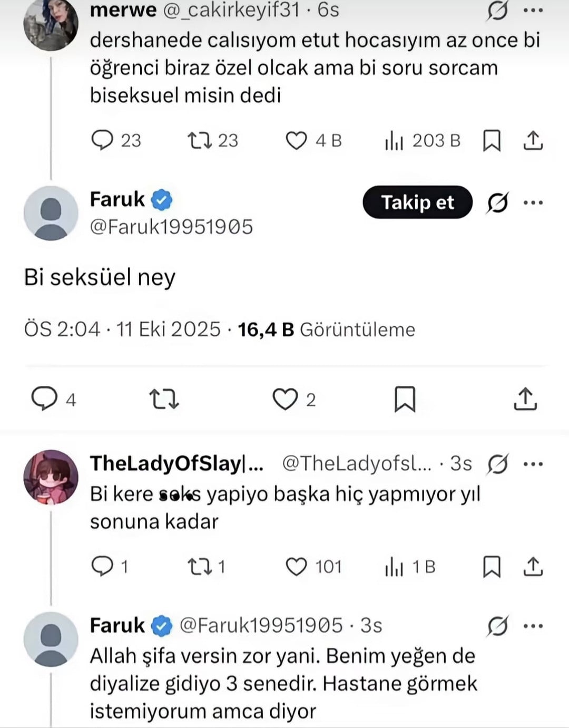Image resolution: width=569 pixels, height=728 pixels.
Task: Open more options on merwe's tweet
Action: tap(533, 11)
